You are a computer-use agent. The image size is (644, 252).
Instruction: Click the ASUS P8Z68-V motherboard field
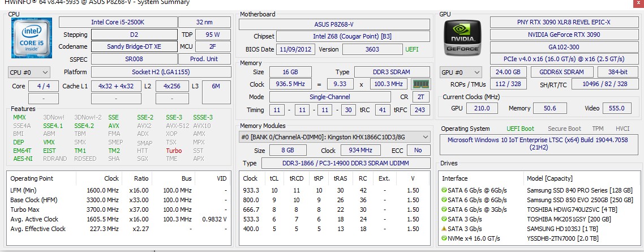click(x=334, y=24)
